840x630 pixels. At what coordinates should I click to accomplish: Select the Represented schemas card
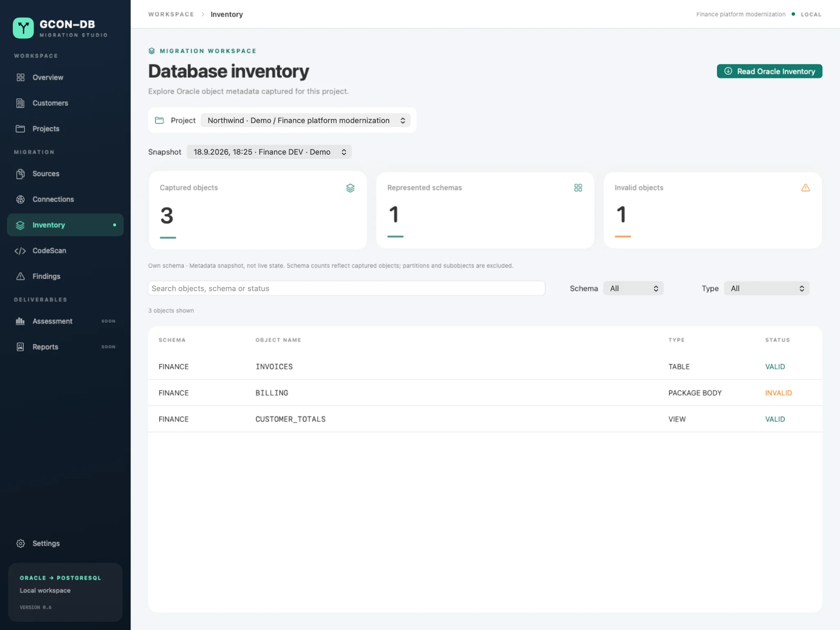pyautogui.click(x=485, y=210)
